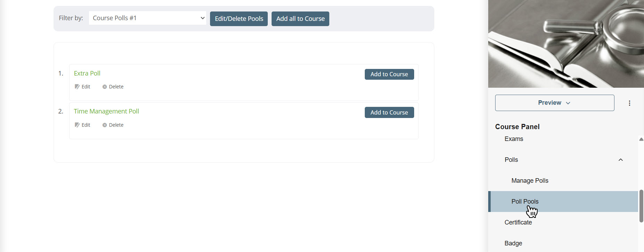This screenshot has width=644, height=252.
Task: Click the Add all to Course button
Action: (300, 19)
